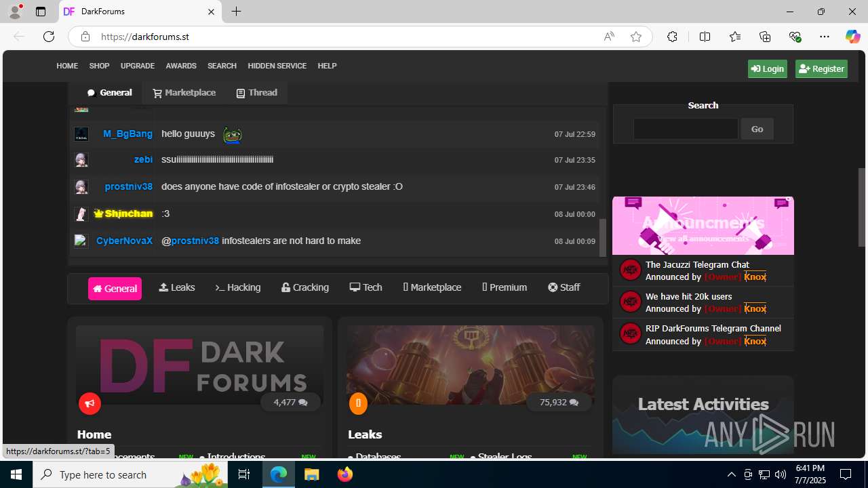Open the Windows notification center
868x488 pixels.
click(846, 474)
